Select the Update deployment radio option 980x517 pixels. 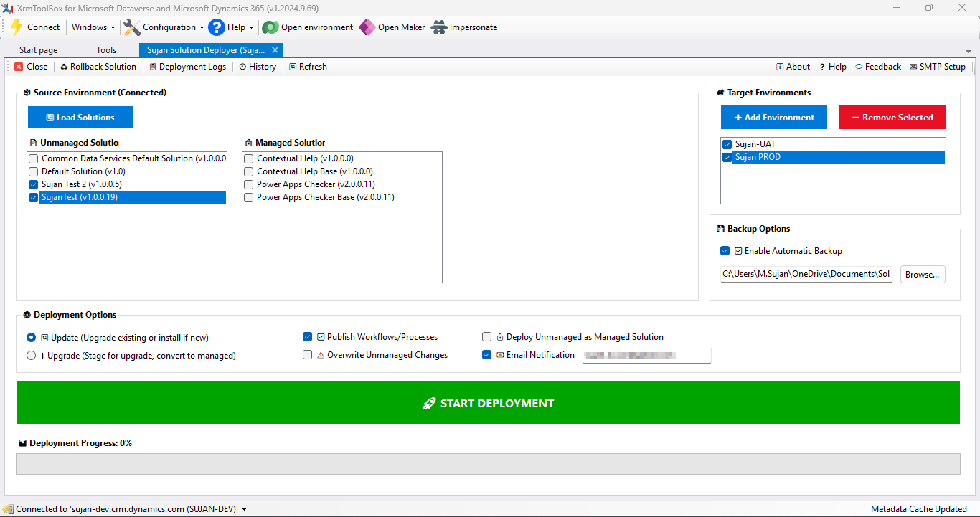coord(31,337)
